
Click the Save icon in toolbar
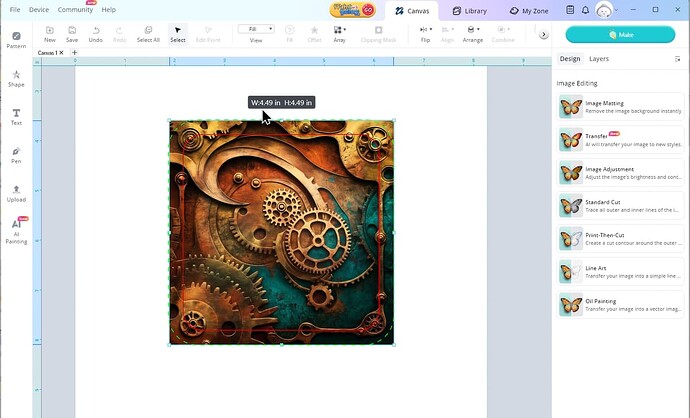pos(72,33)
